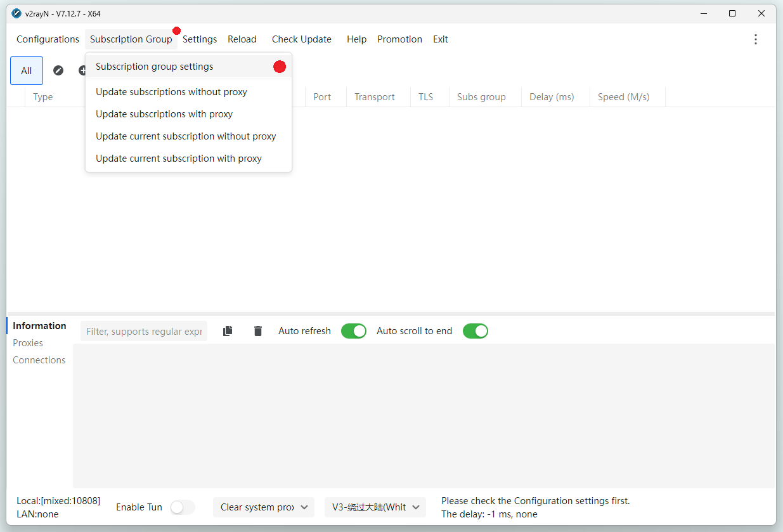
Task: Choose Update current subscription with proxy
Action: pyautogui.click(x=179, y=159)
